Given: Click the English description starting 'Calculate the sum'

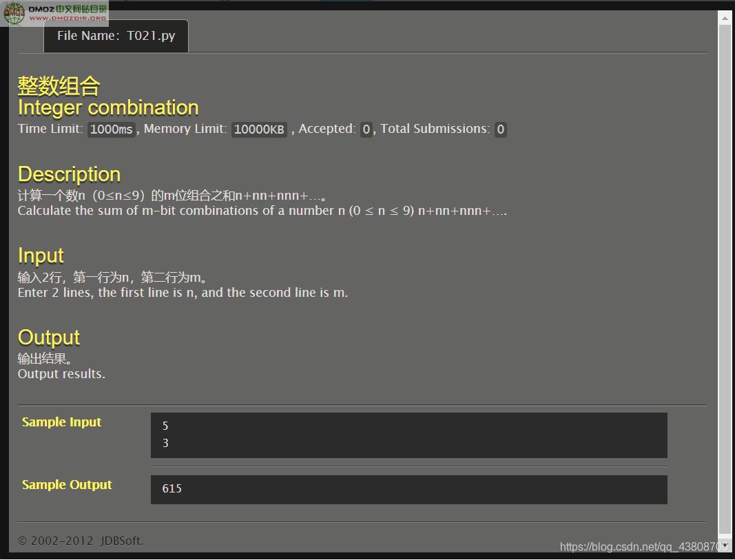Looking at the screenshot, I should [x=262, y=211].
